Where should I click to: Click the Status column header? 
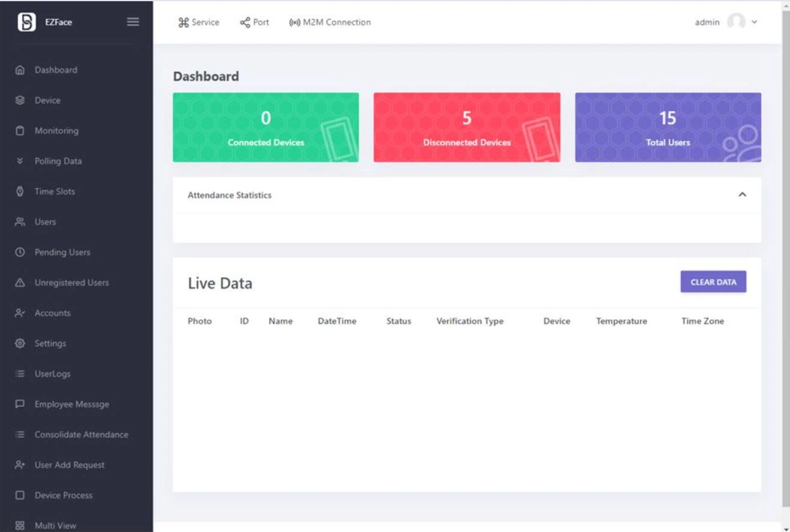399,321
